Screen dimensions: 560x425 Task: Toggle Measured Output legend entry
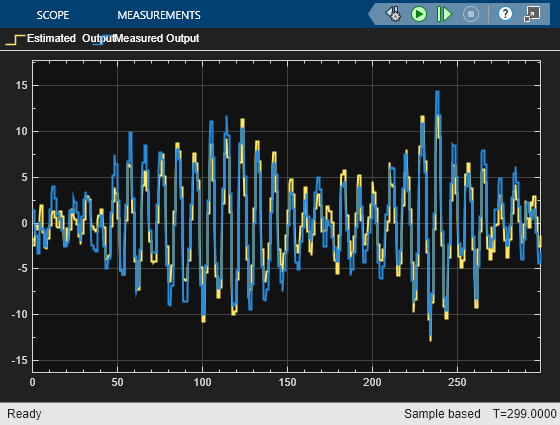tap(157, 38)
